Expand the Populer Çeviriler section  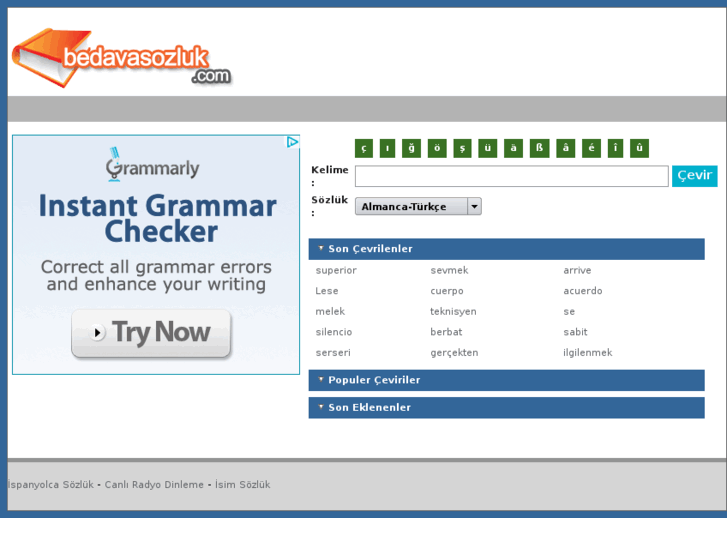coord(506,380)
